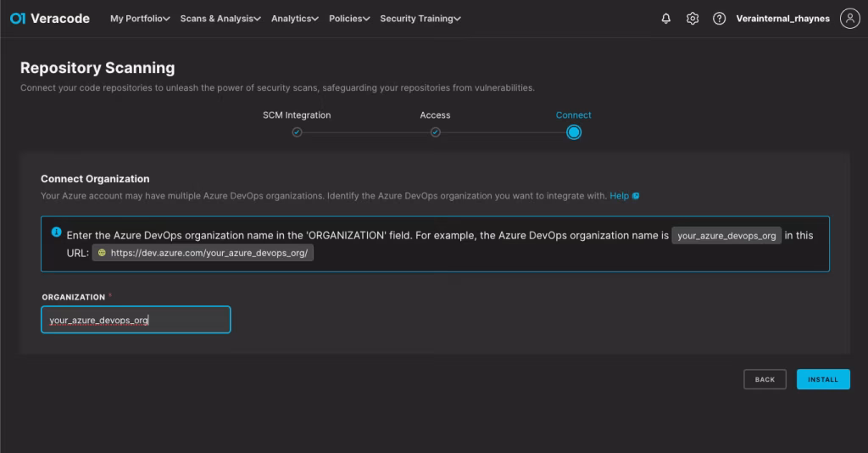Viewport: 868px width, 453px height.
Task: Click the https://dev.azure.com/your_azure_devops_org/ URL text
Action: pyautogui.click(x=209, y=253)
